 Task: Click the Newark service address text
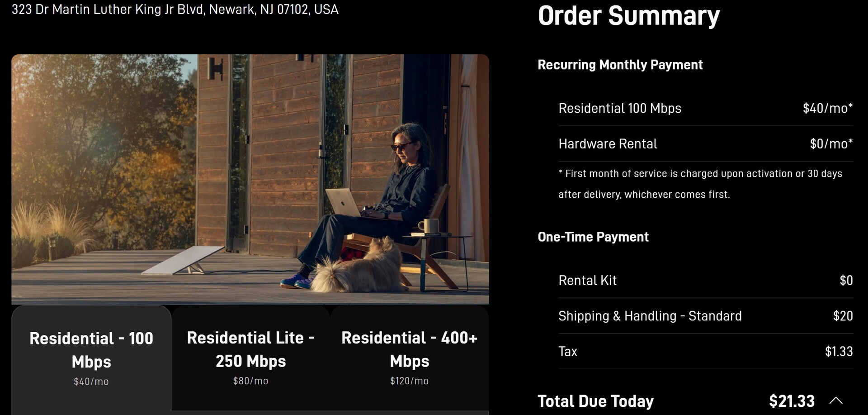coord(175,10)
